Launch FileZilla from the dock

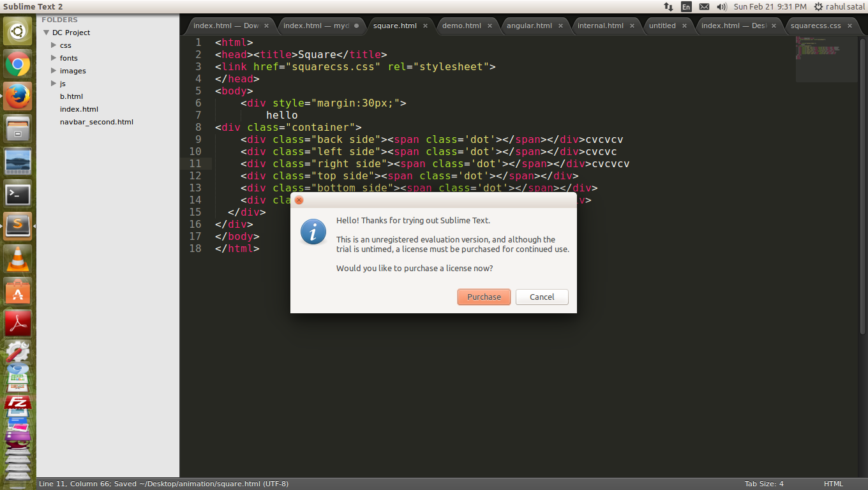tap(17, 403)
